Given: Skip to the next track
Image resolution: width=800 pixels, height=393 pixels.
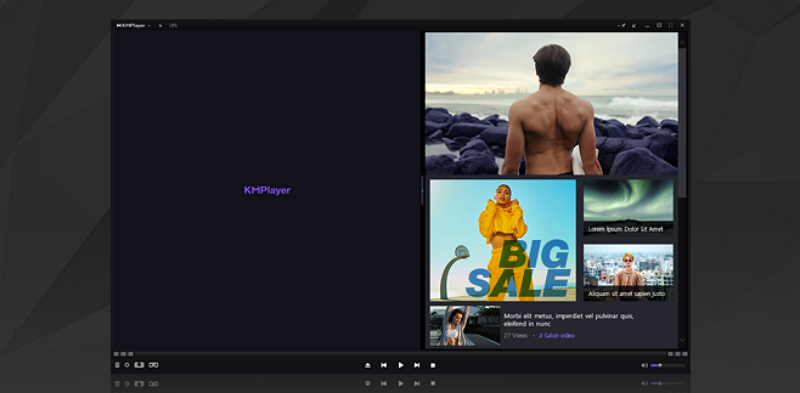Looking at the screenshot, I should 417,365.
